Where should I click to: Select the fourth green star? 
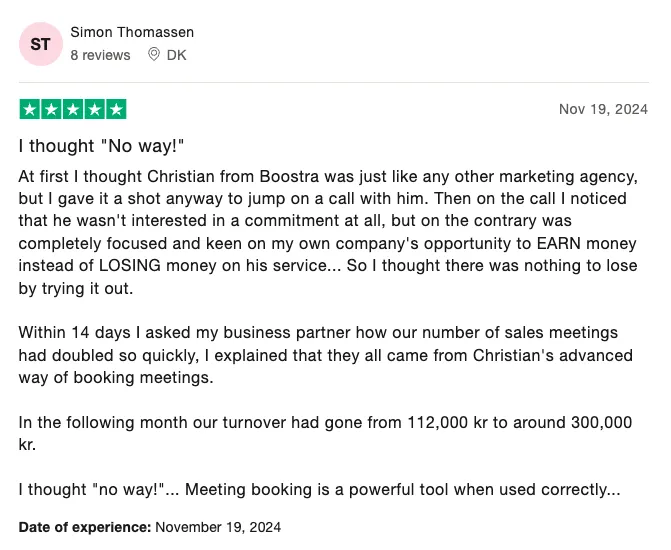[x=95, y=109]
